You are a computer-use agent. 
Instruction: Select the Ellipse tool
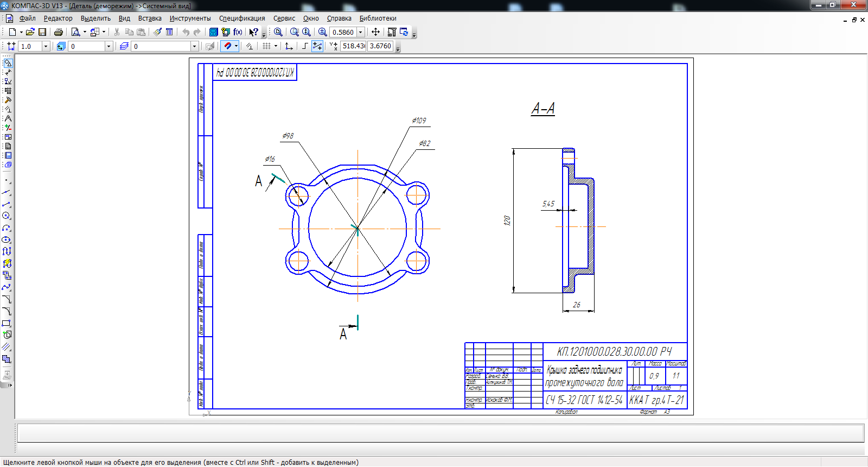[x=7, y=239]
